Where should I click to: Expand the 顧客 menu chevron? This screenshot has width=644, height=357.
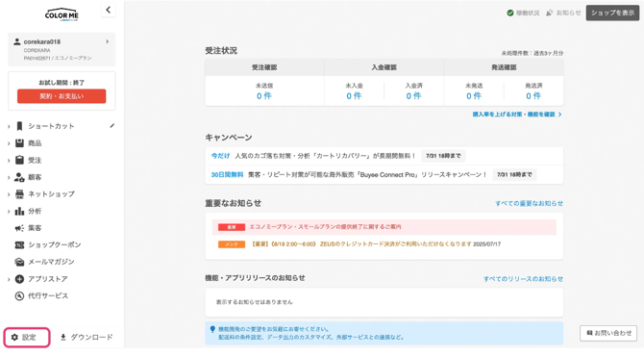(x=9, y=178)
